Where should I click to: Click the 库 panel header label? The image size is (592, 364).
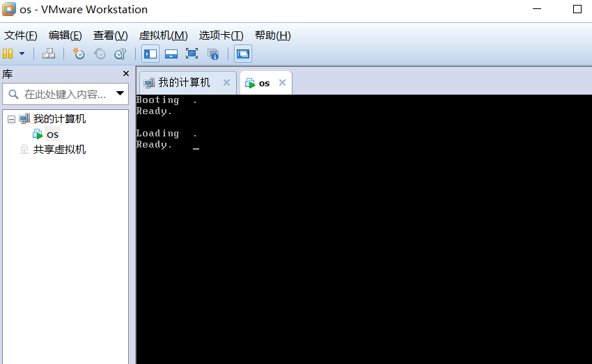coord(8,74)
